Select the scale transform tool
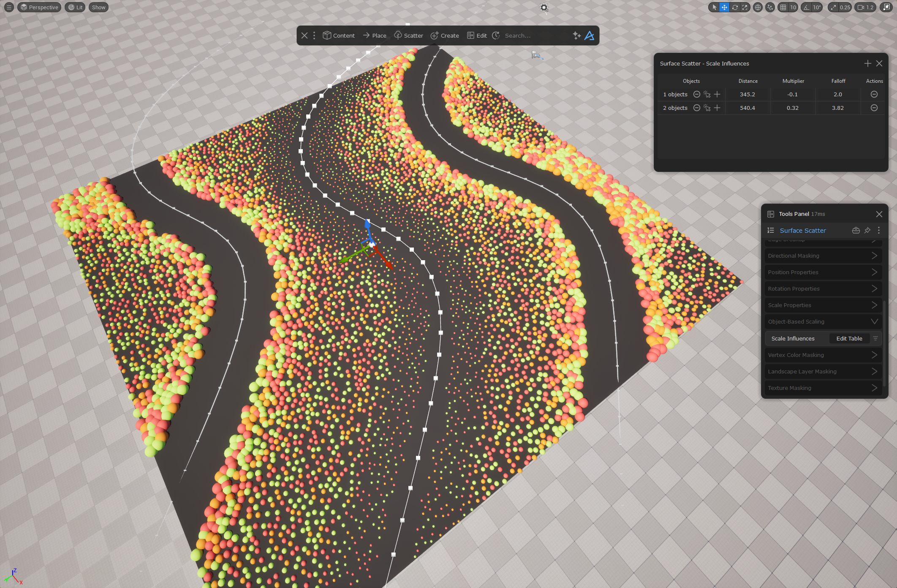This screenshot has height=588, width=897. click(x=745, y=7)
